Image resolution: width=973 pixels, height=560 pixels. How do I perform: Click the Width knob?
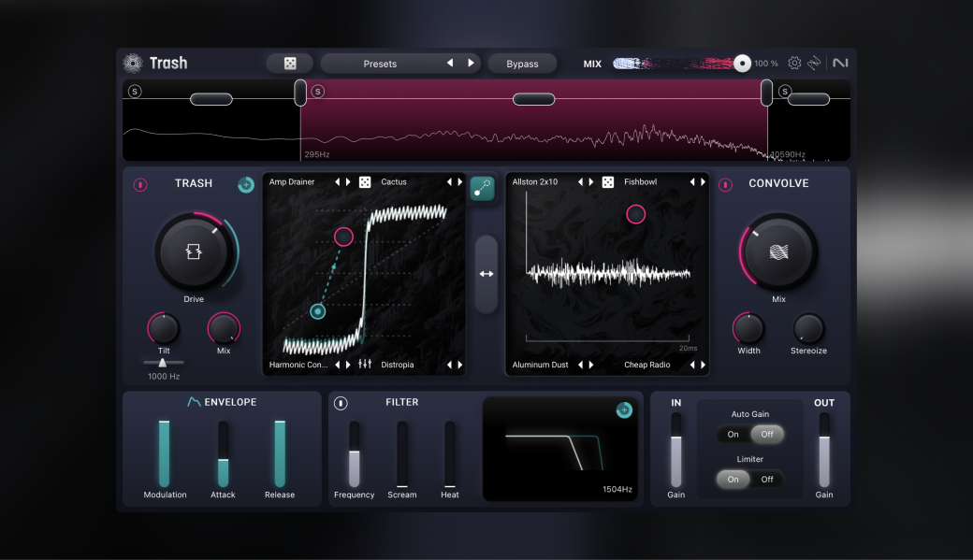click(x=748, y=329)
